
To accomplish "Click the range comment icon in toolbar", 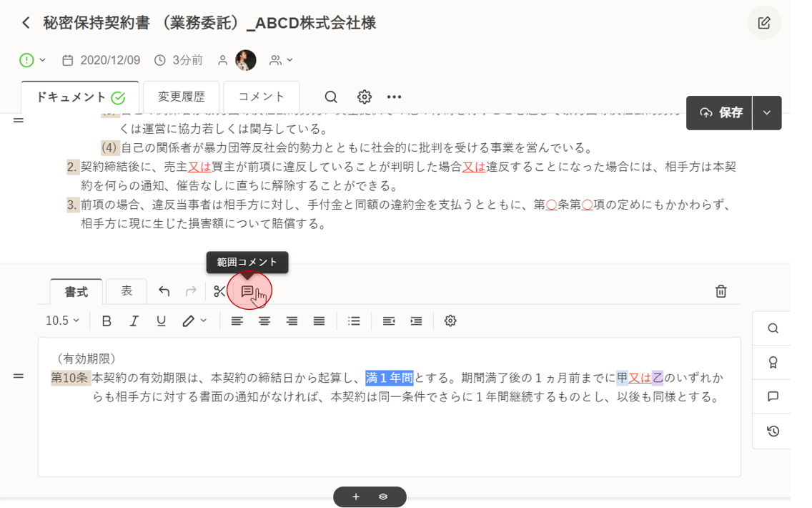I will click(247, 291).
